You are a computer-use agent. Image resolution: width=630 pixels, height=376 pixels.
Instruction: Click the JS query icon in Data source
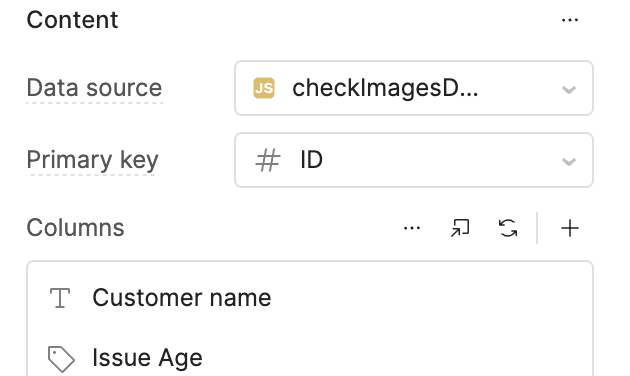(x=264, y=88)
